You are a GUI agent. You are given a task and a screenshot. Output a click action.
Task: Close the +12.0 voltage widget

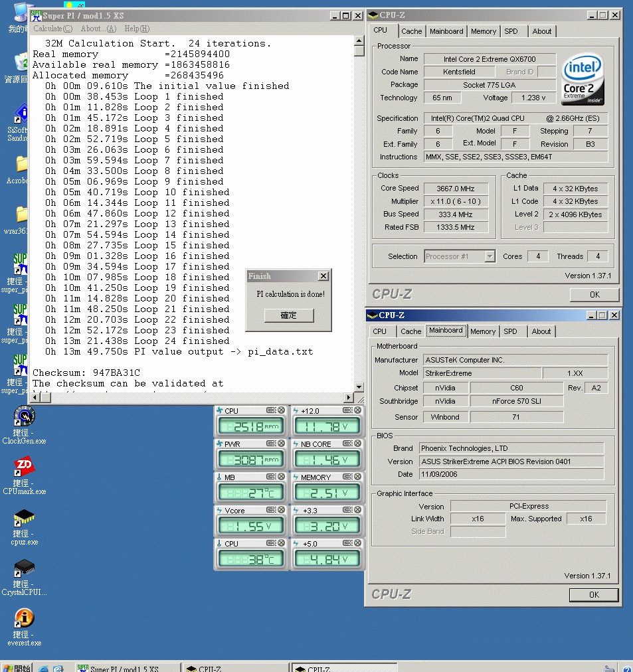pyautogui.click(x=357, y=410)
